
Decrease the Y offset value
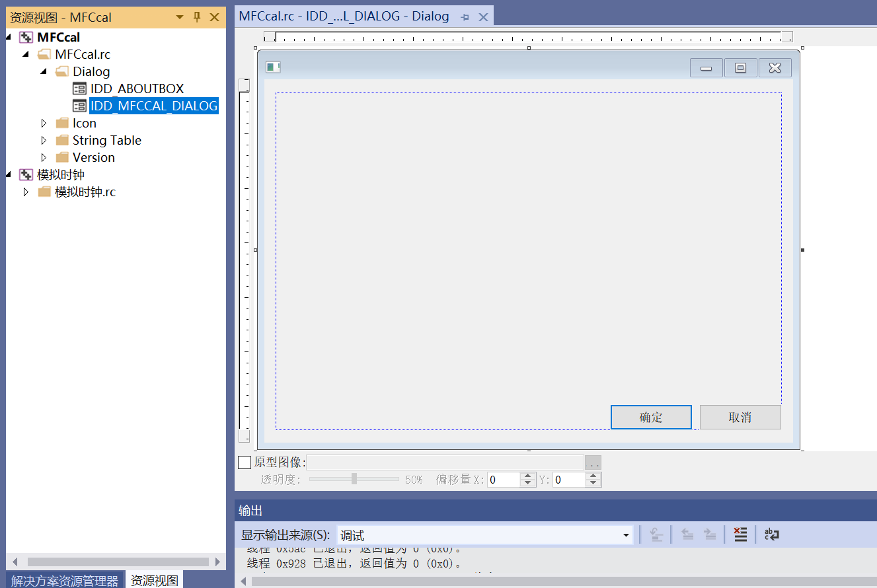(594, 484)
